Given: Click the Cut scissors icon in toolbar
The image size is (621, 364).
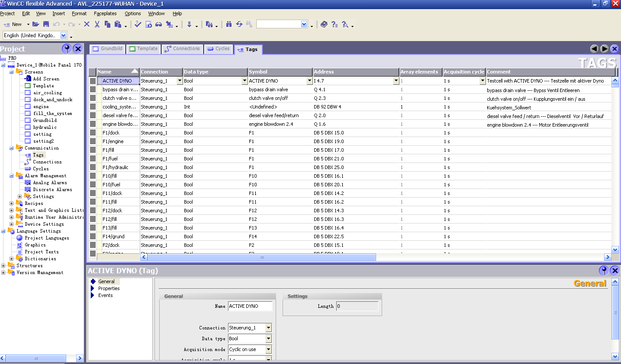Looking at the screenshot, I should 97,24.
